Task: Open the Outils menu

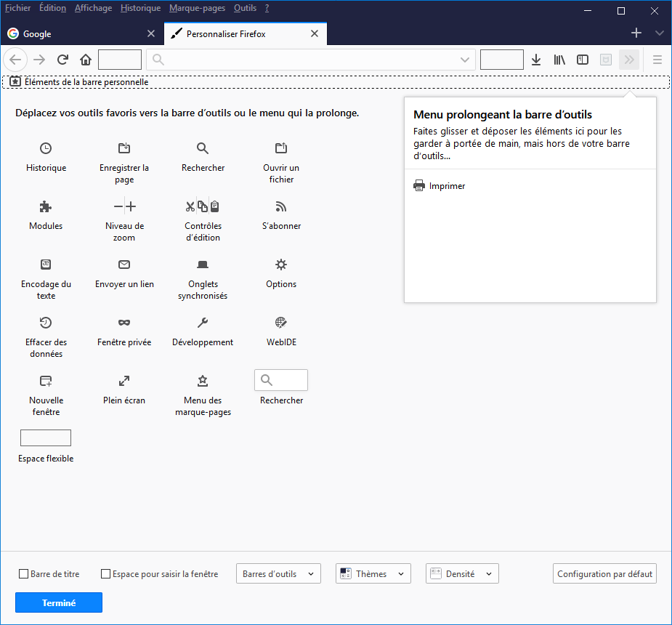Action: (x=245, y=8)
